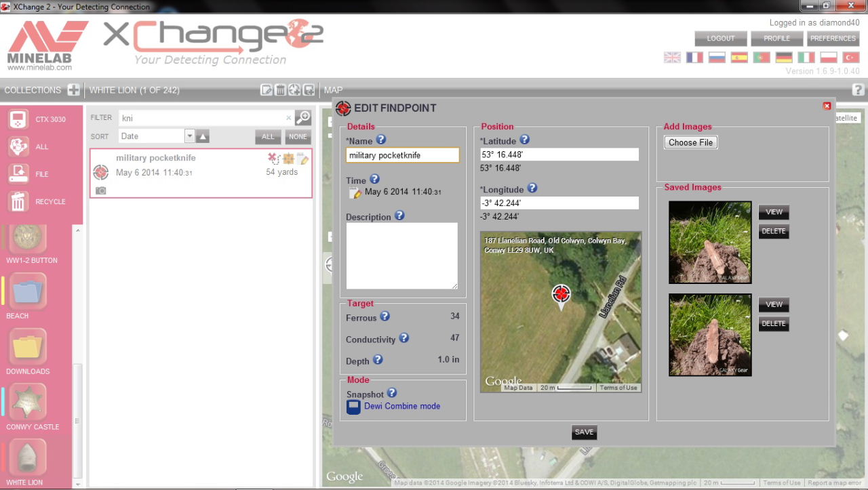The width and height of the screenshot is (868, 490).
Task: Open the RECYCLE bin
Action: [18, 201]
